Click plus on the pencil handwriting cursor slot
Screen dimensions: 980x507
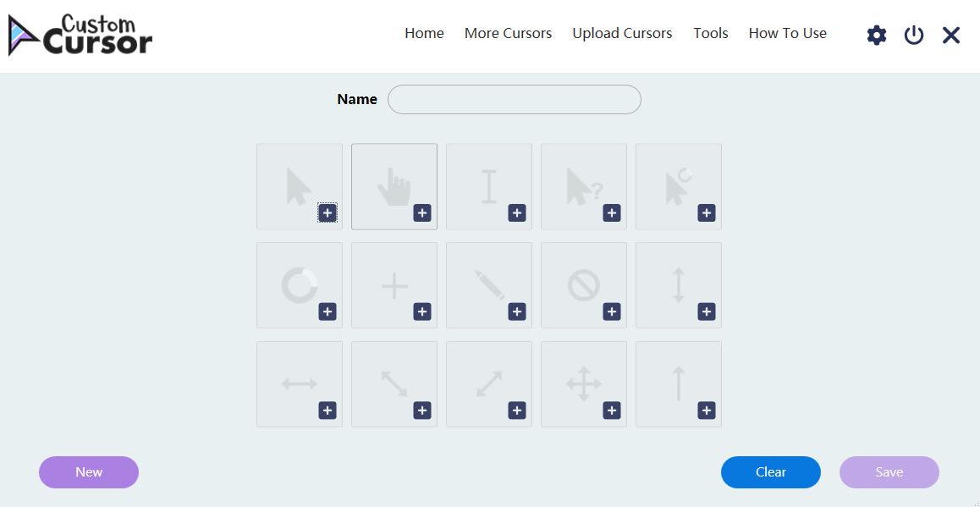tap(517, 311)
